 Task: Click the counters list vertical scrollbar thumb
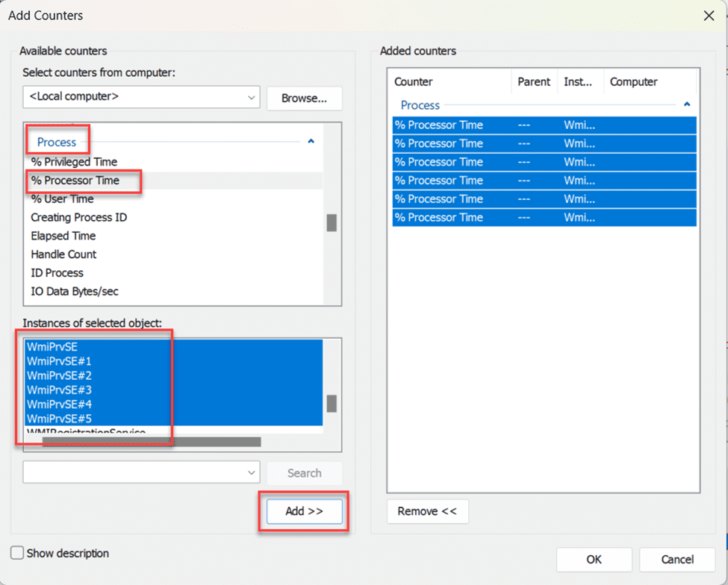point(332,222)
